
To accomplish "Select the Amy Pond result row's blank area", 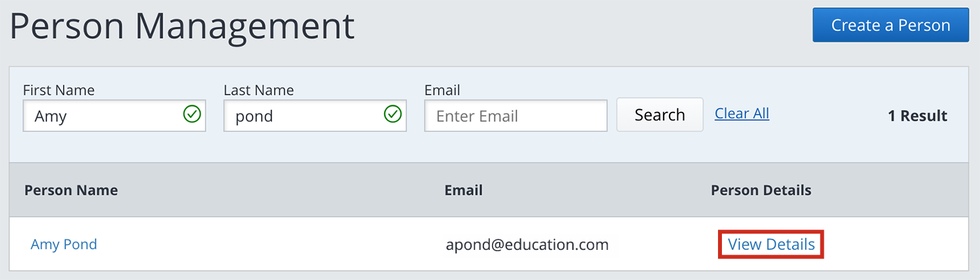I will [x=261, y=245].
